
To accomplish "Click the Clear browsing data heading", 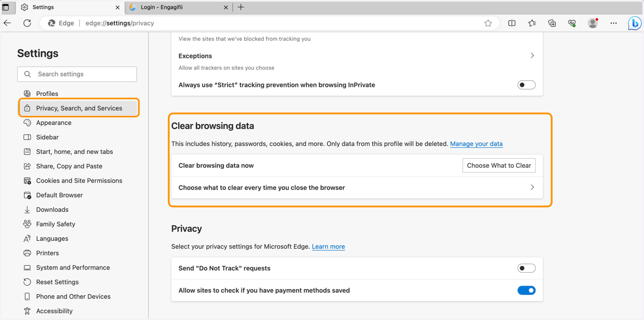I will (x=213, y=126).
